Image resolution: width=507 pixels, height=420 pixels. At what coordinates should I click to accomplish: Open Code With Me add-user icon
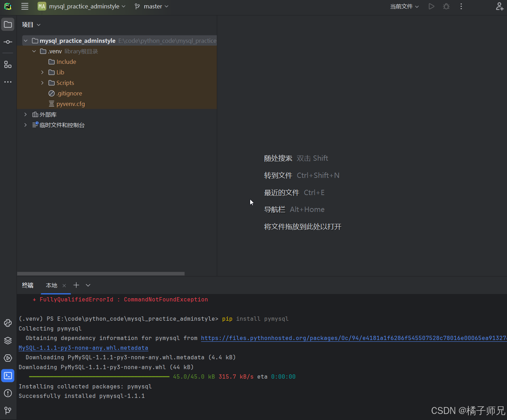[500, 6]
